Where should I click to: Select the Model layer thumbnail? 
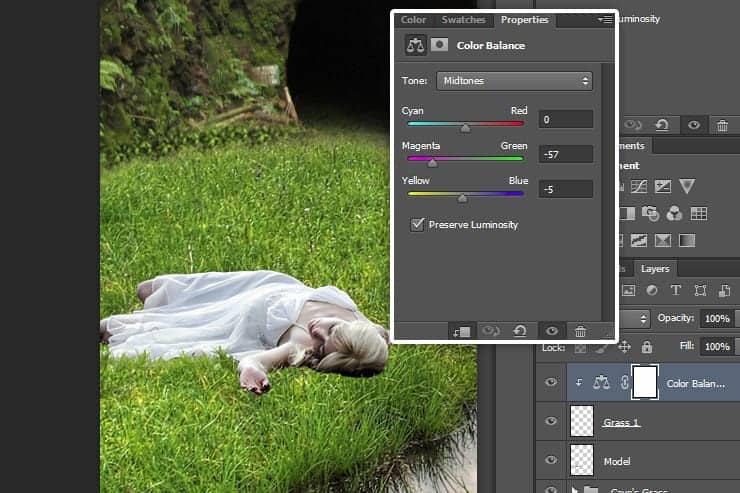point(582,460)
